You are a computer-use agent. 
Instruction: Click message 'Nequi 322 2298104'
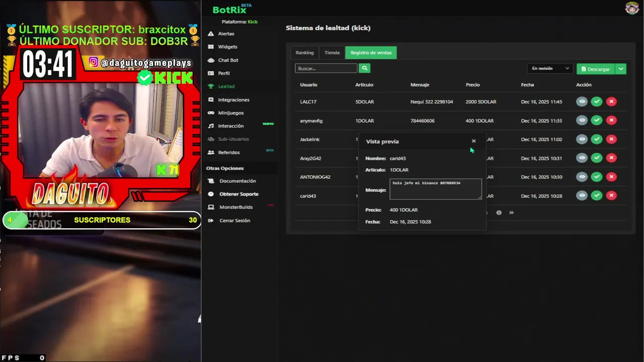[x=432, y=102]
